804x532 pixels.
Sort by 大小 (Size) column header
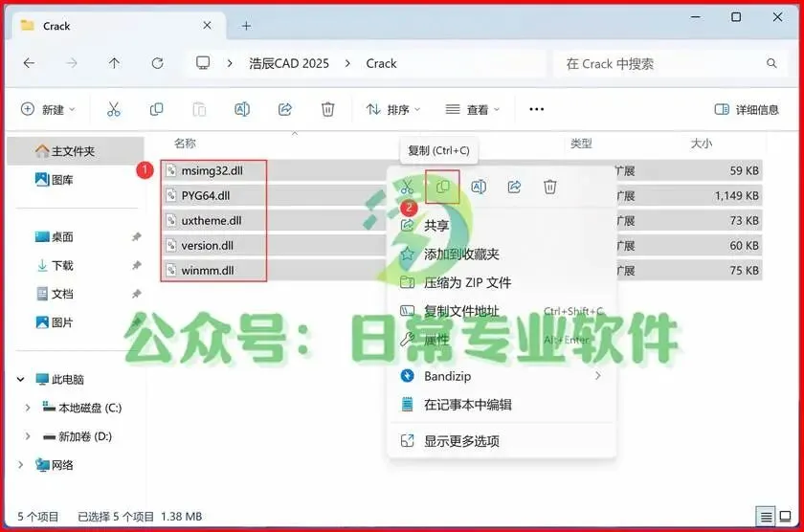(x=701, y=143)
